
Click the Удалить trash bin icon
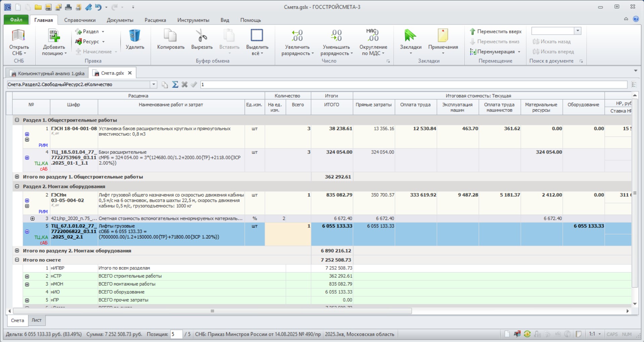[x=135, y=36]
